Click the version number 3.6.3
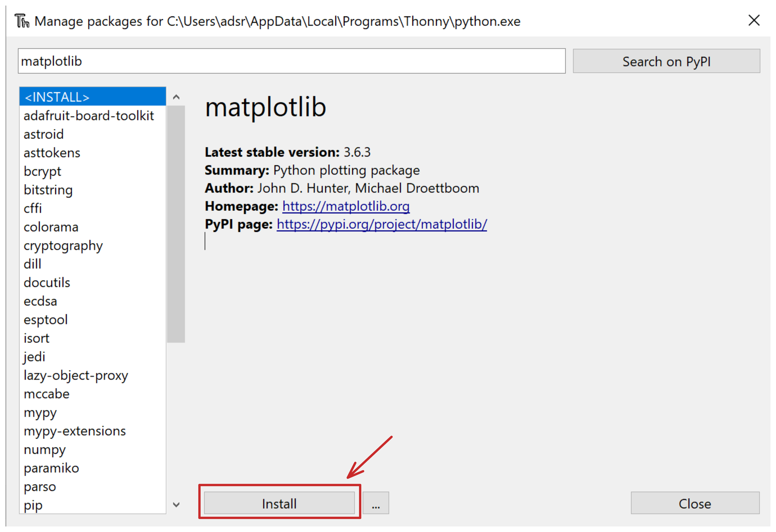Image resolution: width=776 pixels, height=532 pixels. click(357, 152)
